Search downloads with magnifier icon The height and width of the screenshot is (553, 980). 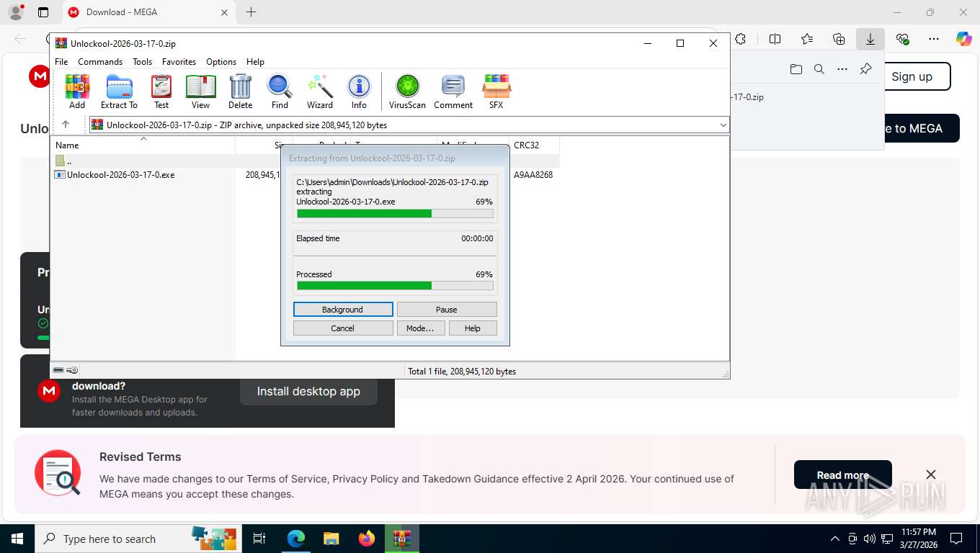point(819,69)
